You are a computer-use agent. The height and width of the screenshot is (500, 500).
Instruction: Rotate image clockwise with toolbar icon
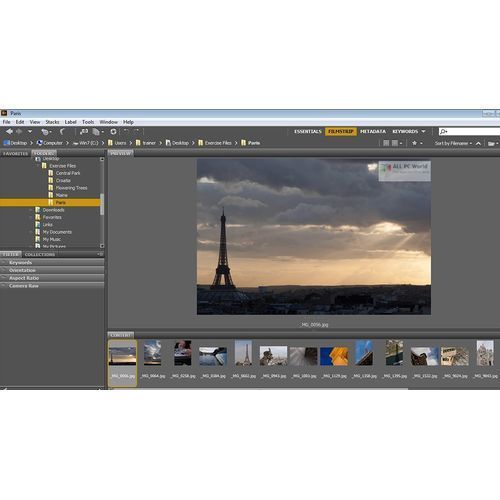pos(137,131)
